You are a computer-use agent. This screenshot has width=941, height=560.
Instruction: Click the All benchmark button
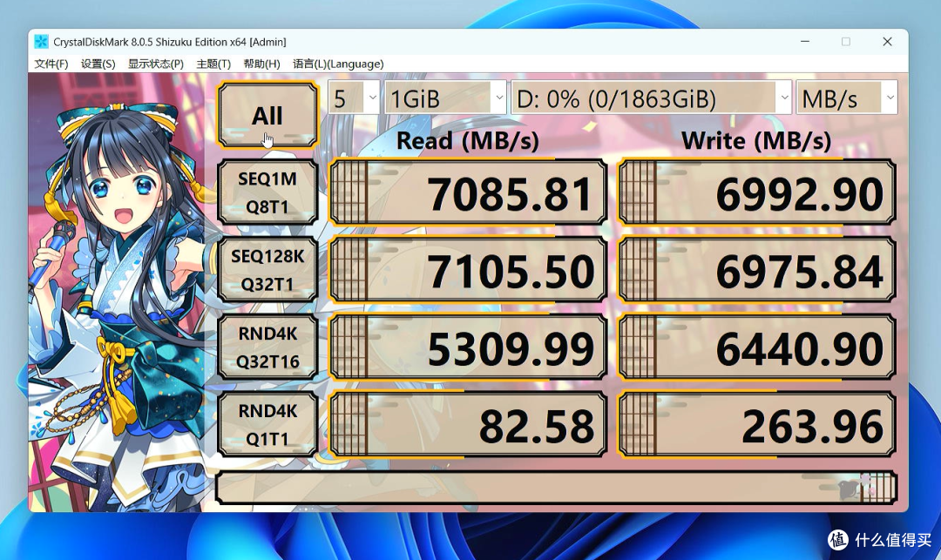click(267, 114)
